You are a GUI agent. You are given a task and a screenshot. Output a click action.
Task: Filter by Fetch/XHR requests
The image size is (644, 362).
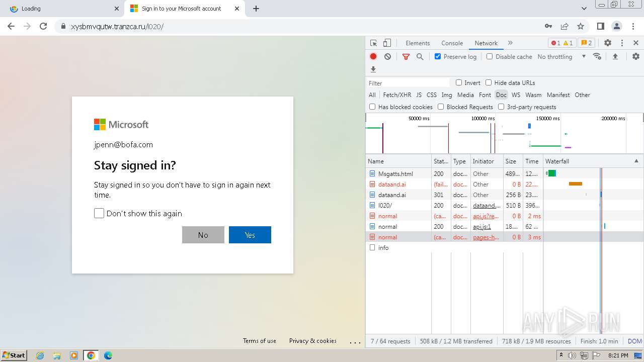(x=397, y=95)
